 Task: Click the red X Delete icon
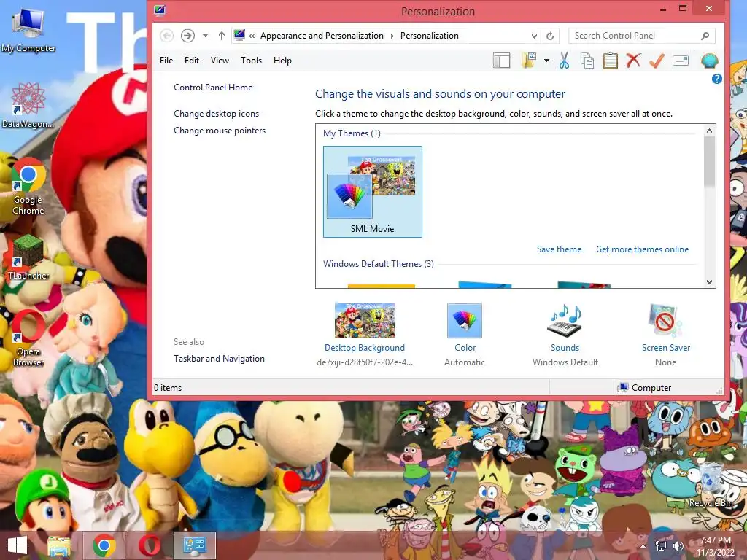pyautogui.click(x=633, y=61)
